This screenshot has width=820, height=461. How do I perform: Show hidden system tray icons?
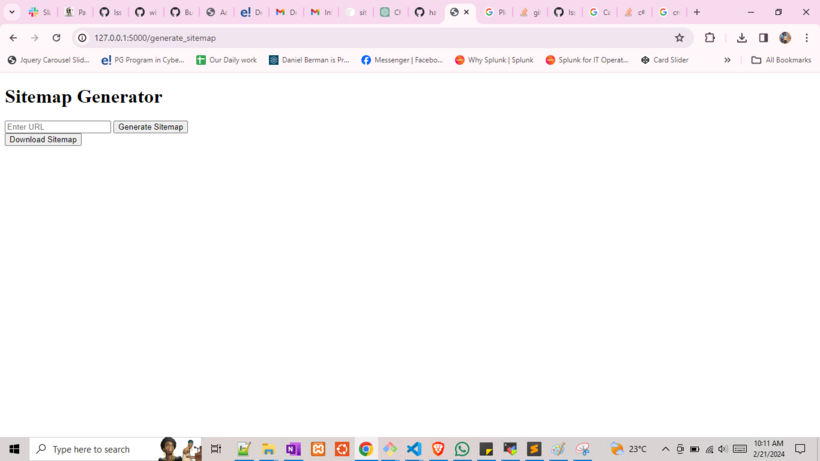(x=665, y=449)
